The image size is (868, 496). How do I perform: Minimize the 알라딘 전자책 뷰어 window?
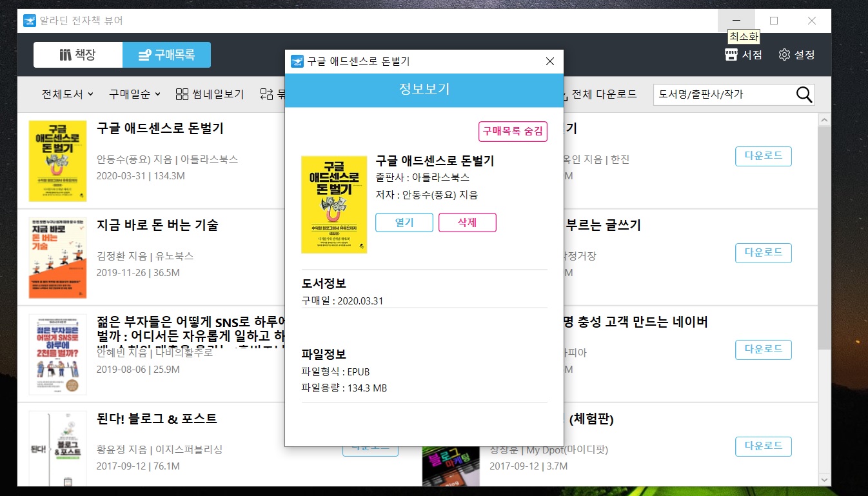(x=736, y=21)
